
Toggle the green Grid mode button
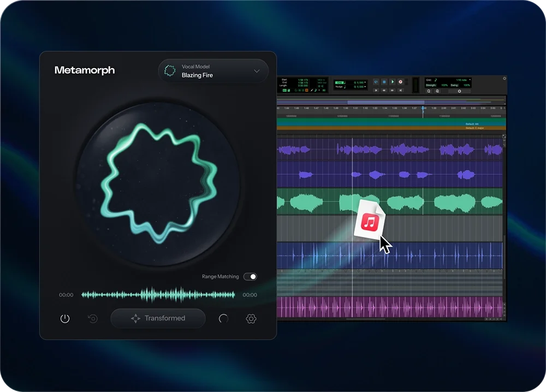(339, 82)
